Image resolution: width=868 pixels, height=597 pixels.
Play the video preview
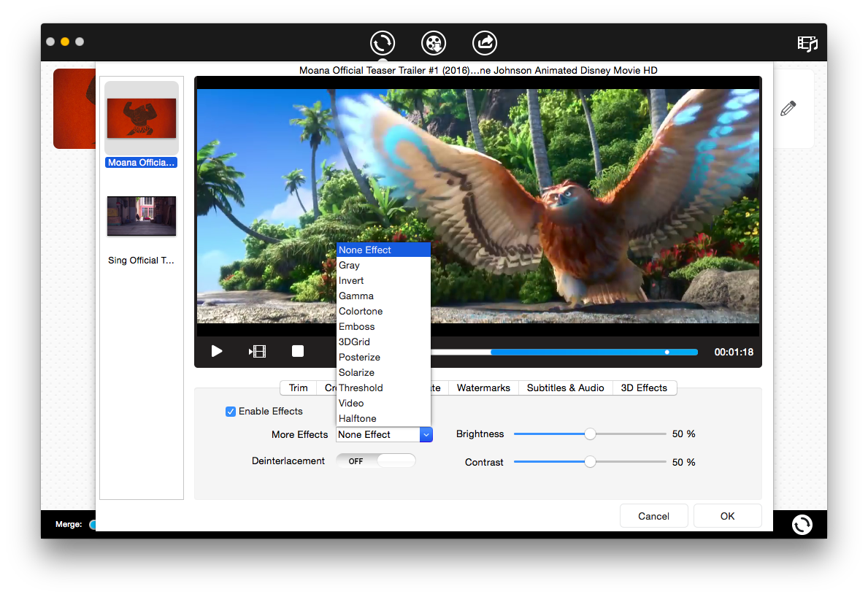pyautogui.click(x=216, y=351)
